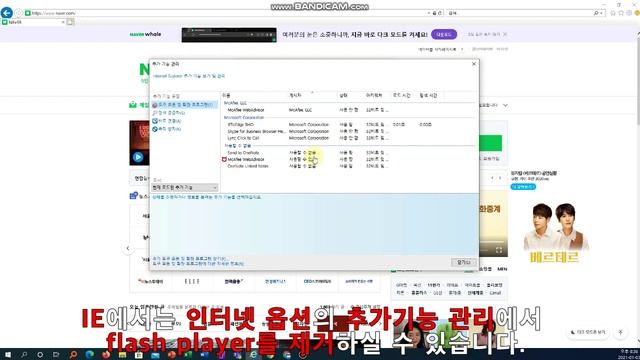Open Mail app from taskbar
640x360 pixels.
[155, 355]
